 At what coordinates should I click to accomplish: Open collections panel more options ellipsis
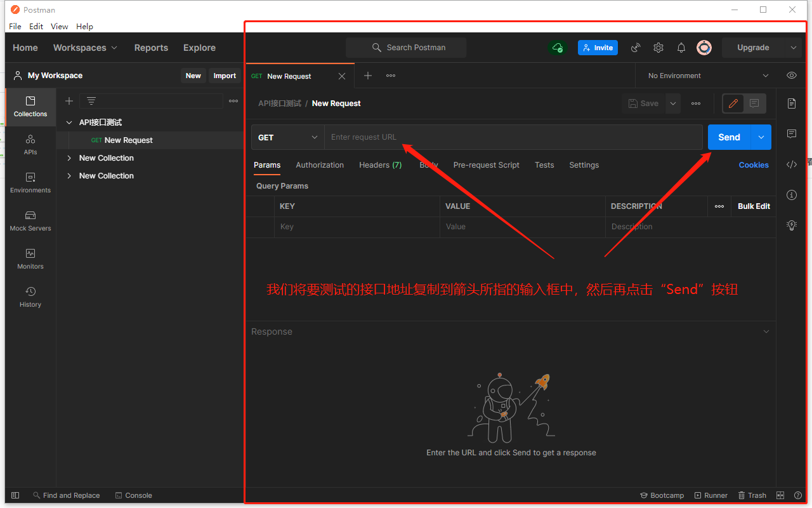(233, 101)
